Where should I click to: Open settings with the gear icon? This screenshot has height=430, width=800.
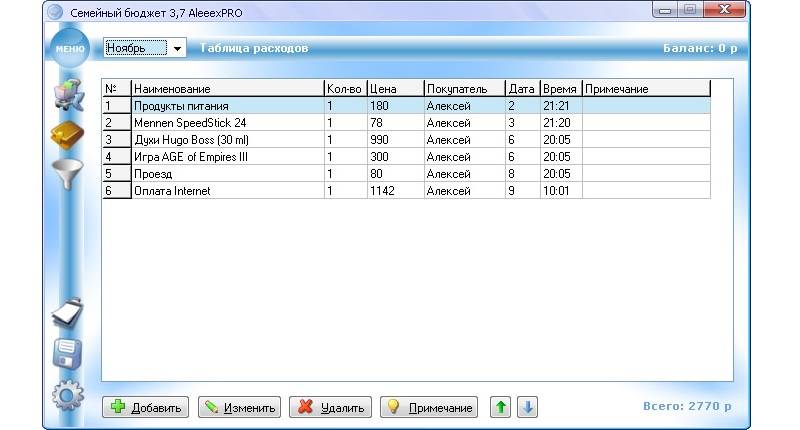click(x=67, y=395)
